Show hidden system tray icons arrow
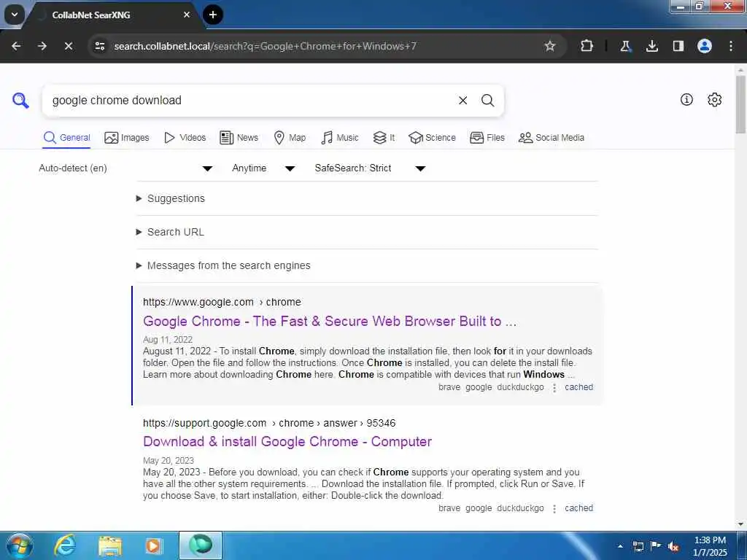747x560 pixels. click(x=620, y=546)
